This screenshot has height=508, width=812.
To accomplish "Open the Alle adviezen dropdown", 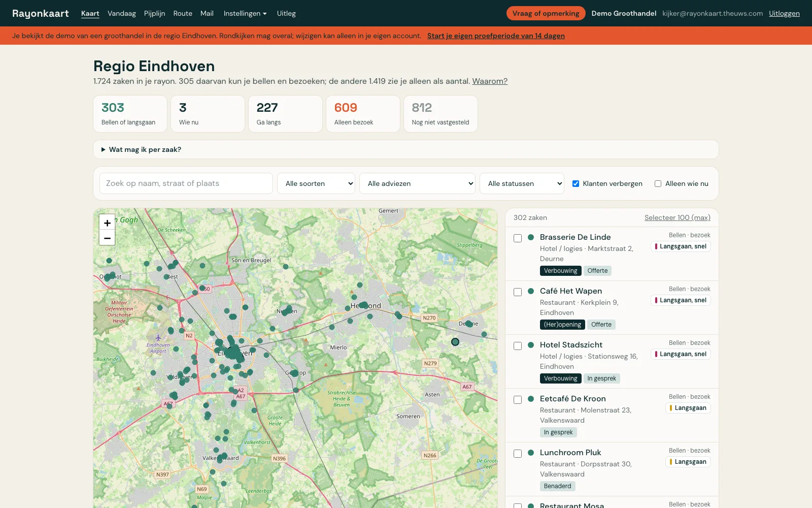I will [417, 183].
